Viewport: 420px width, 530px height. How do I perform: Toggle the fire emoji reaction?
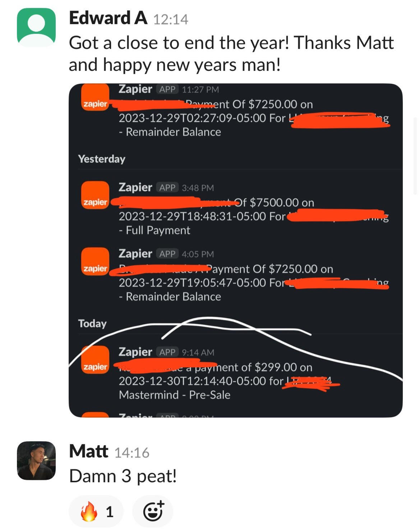pos(96,511)
